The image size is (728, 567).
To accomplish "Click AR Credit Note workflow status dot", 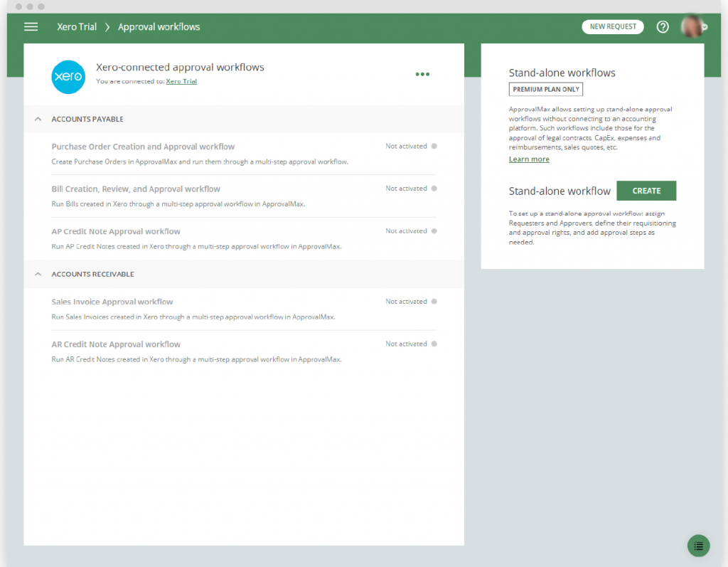I will [x=434, y=344].
